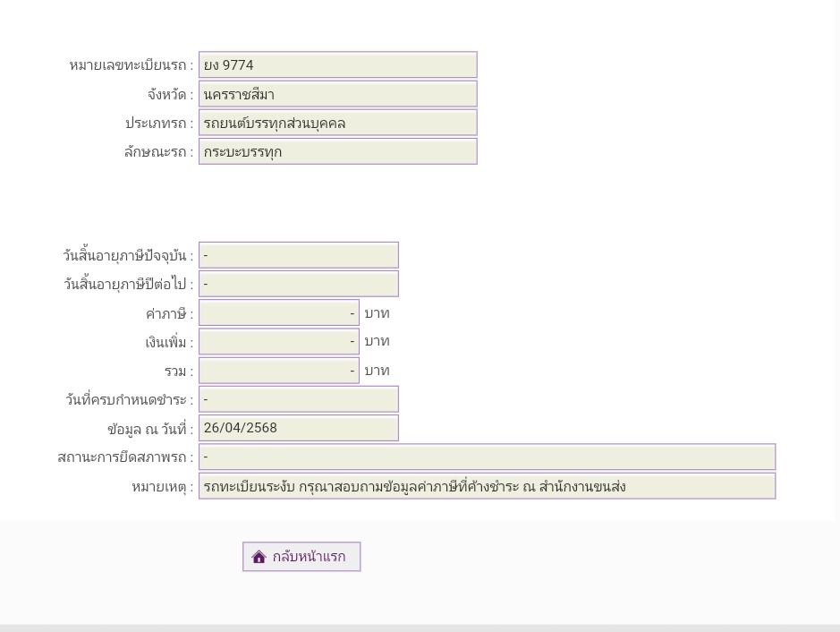840x632 pixels.
Task: Select the วันสิ้นอายุภาษีปีต่อไป input field
Action: (x=298, y=284)
